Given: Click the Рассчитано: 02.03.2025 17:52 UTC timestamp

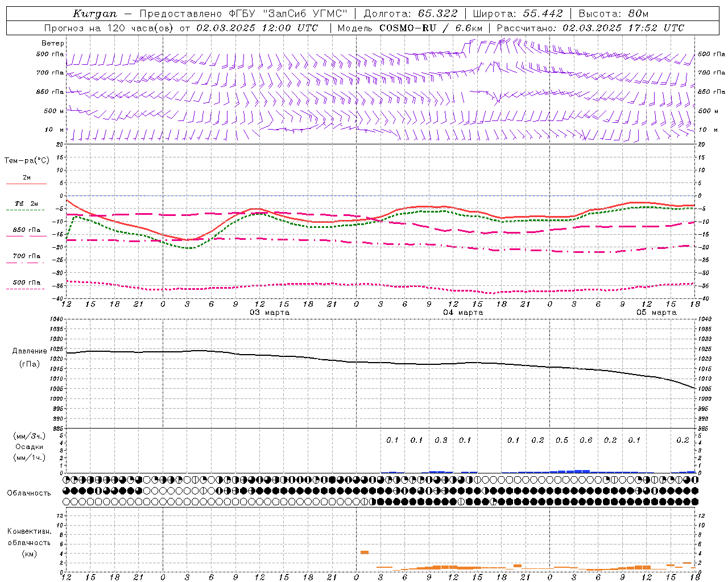Looking at the screenshot, I should coord(590,28).
